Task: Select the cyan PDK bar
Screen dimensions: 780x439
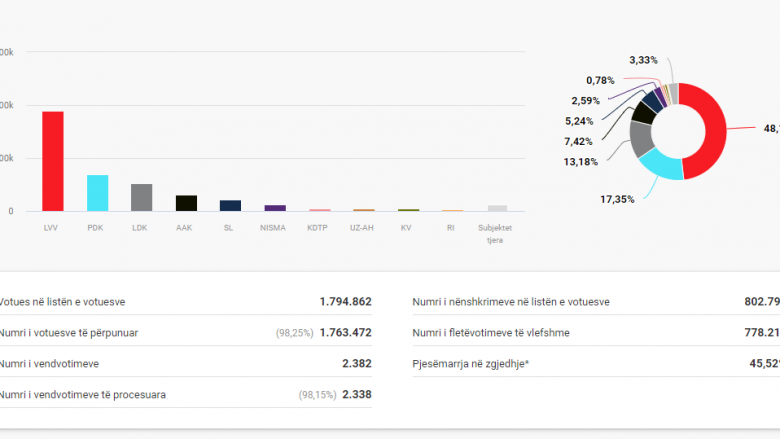Action: coord(97,193)
